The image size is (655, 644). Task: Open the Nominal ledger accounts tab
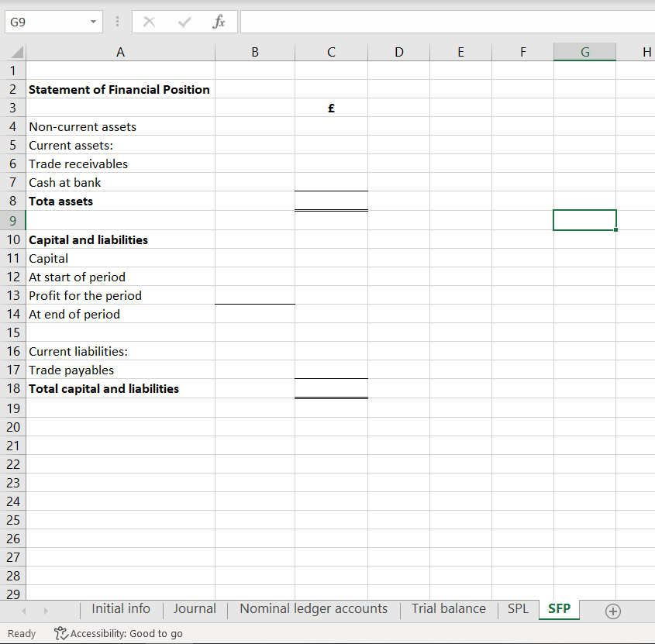click(x=314, y=609)
